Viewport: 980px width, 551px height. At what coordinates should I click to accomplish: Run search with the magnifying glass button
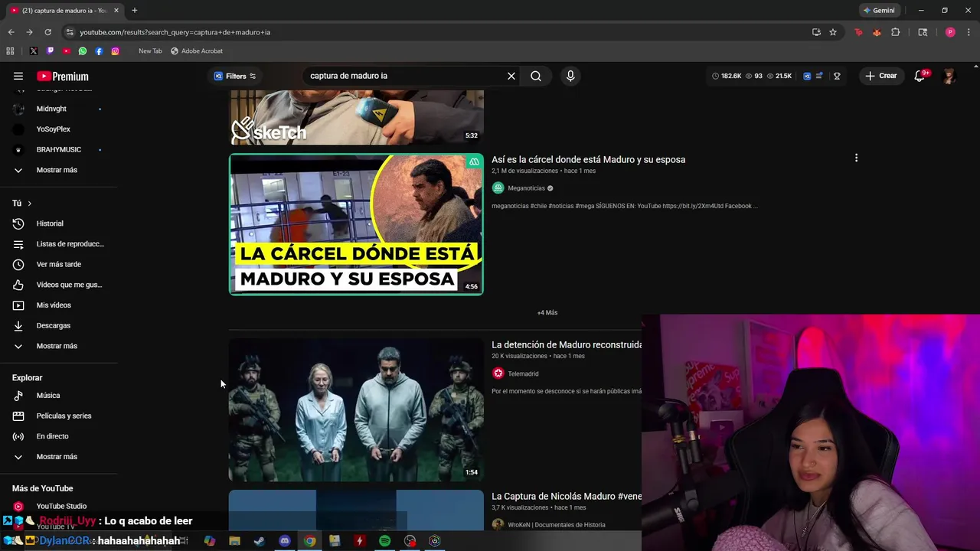tap(536, 76)
